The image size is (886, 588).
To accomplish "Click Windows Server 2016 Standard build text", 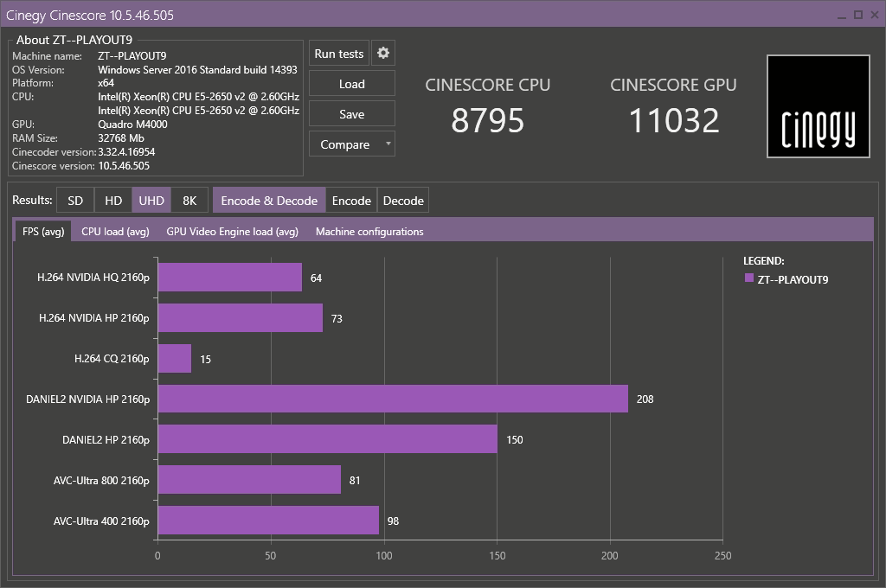I will point(198,70).
